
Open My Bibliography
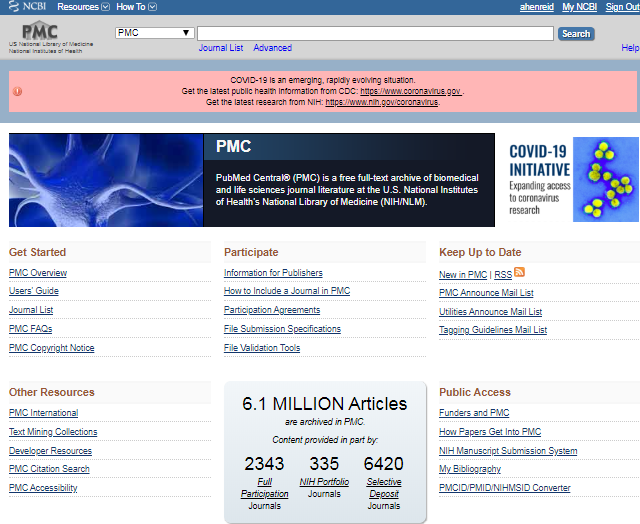[x=470, y=469]
